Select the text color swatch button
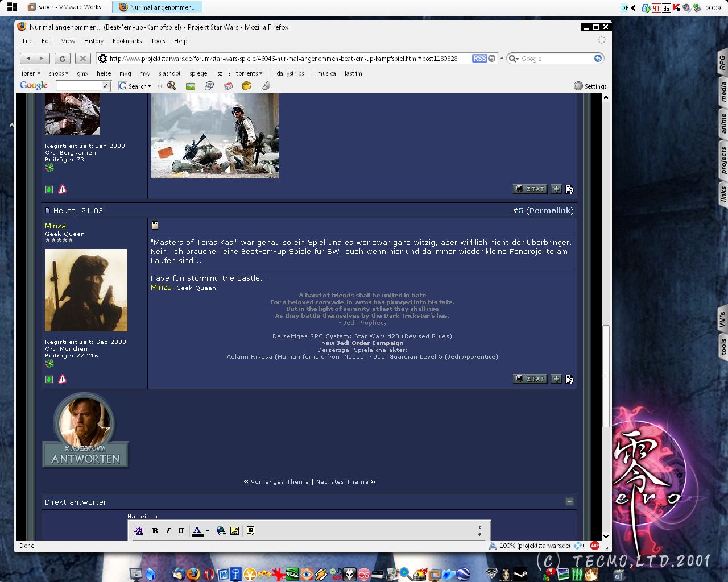728x582 pixels. (197, 531)
